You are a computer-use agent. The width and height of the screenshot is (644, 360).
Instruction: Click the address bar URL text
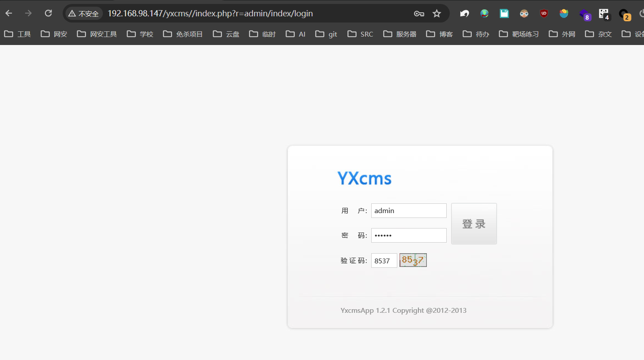coord(210,14)
